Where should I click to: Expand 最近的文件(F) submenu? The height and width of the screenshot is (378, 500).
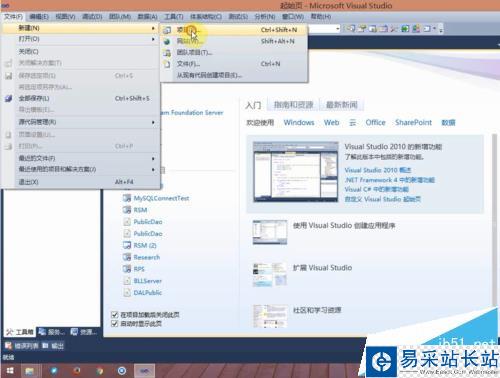[x=80, y=158]
